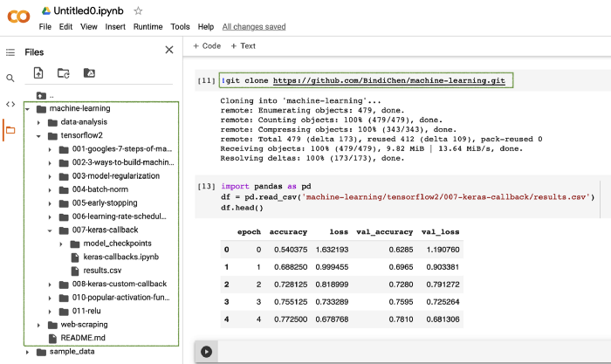Select the README.md file
Viewport: 611px width, 364px height.
83,338
